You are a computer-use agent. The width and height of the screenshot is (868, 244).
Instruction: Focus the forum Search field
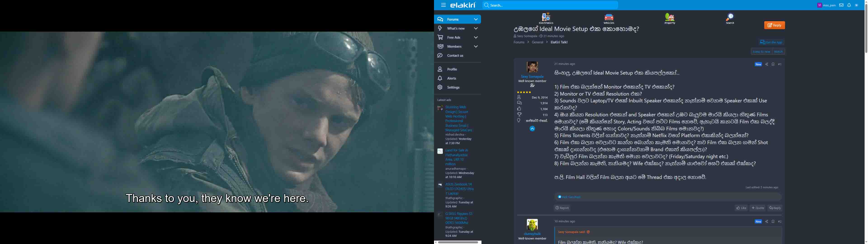(550, 5)
